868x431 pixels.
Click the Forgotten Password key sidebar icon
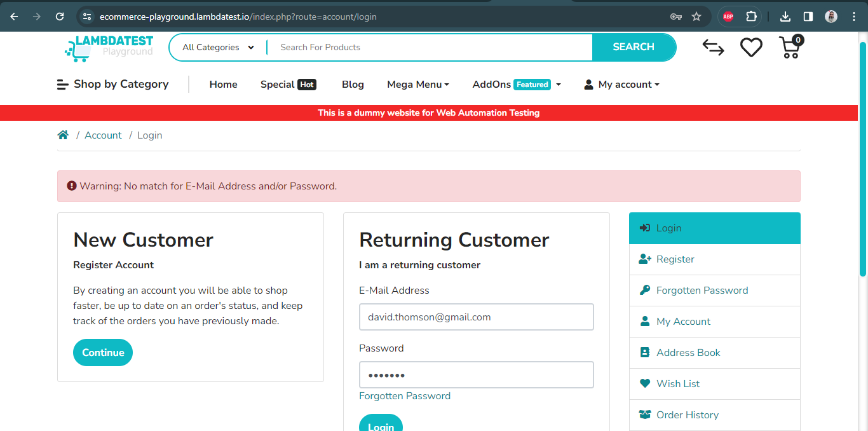coord(645,290)
